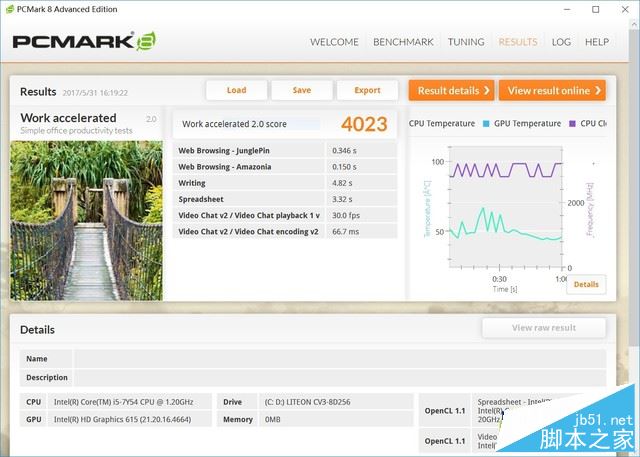The height and width of the screenshot is (457, 640).
Task: Select the Video Chat encoding v2 row
Action: pyautogui.click(x=285, y=231)
